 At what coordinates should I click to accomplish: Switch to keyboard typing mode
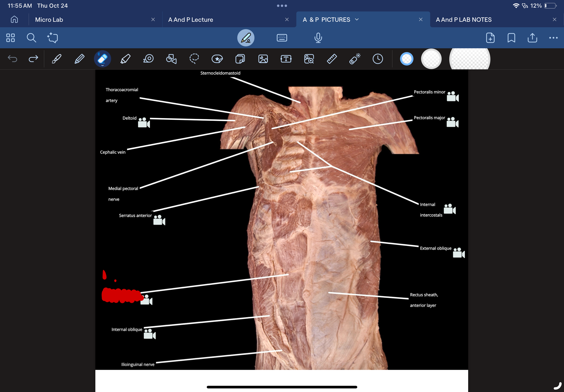pyautogui.click(x=282, y=38)
